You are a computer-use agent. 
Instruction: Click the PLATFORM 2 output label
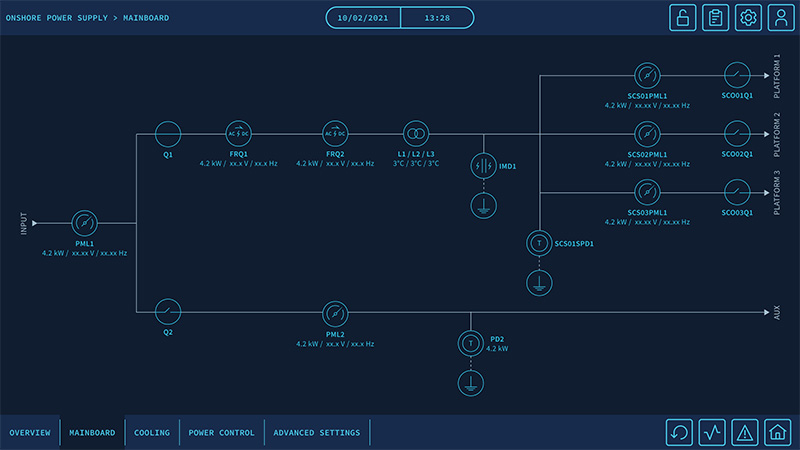(777, 135)
